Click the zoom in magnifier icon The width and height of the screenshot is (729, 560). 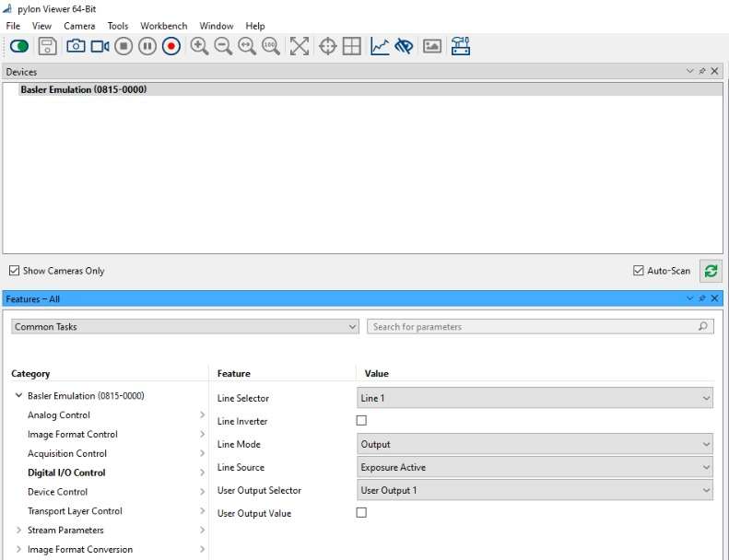(x=199, y=46)
